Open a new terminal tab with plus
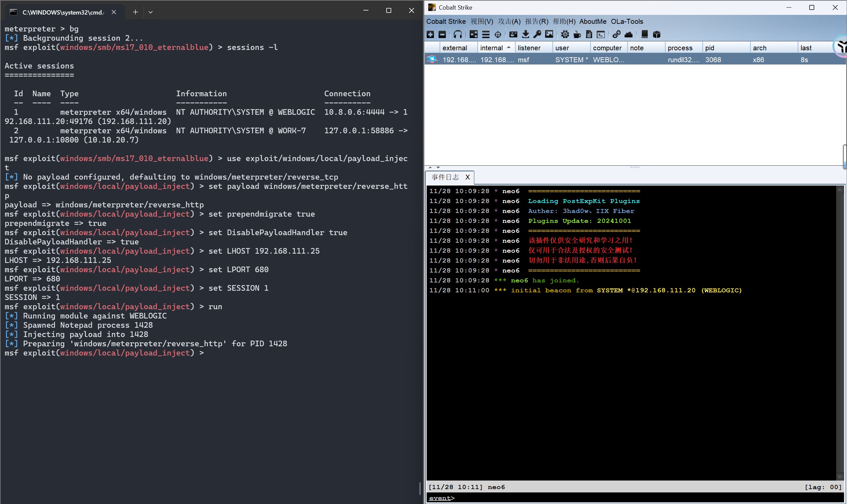This screenshot has height=504, width=847. [135, 12]
